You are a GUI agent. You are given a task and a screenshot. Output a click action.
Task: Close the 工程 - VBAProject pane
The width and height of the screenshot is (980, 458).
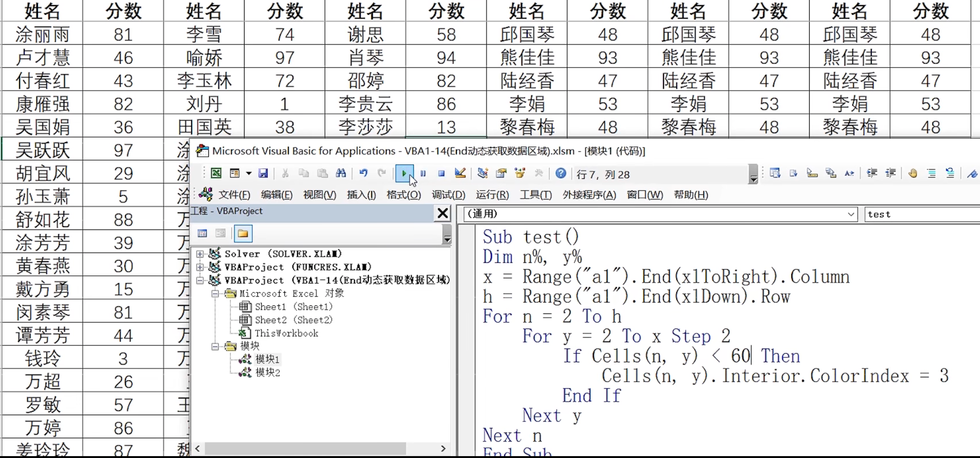tap(443, 214)
